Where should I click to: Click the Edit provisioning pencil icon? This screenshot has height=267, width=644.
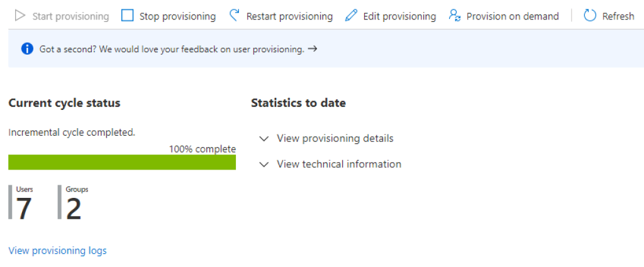(352, 16)
